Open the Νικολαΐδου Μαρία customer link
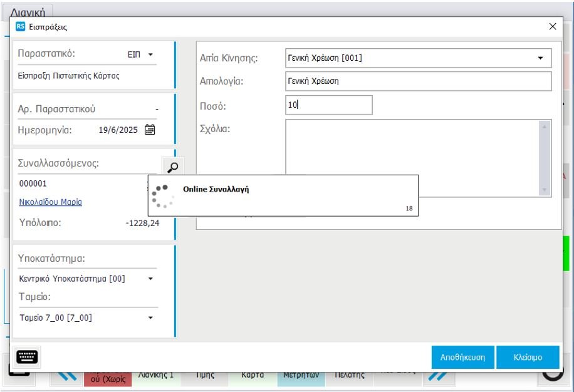The height and width of the screenshot is (392, 574). 51,202
